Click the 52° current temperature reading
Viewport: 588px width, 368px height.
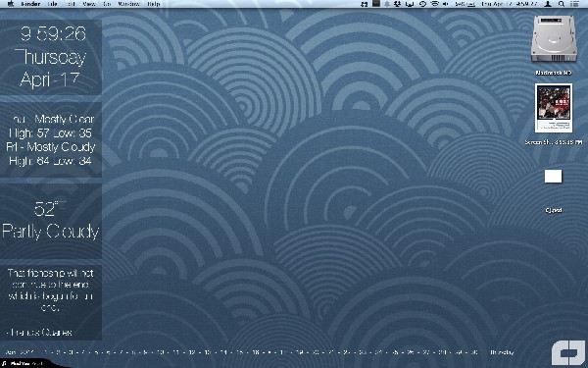coord(50,209)
